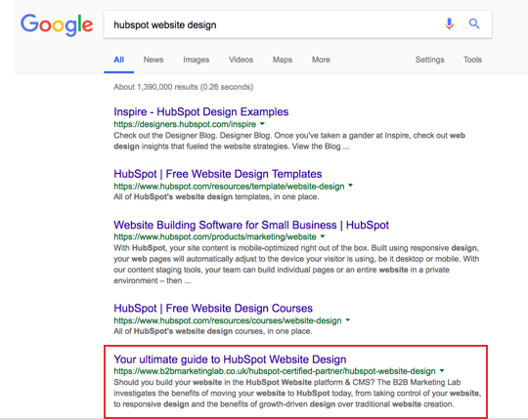Switch to the Images tab
Image resolution: width=528 pixels, height=420 pixels.
(x=196, y=60)
